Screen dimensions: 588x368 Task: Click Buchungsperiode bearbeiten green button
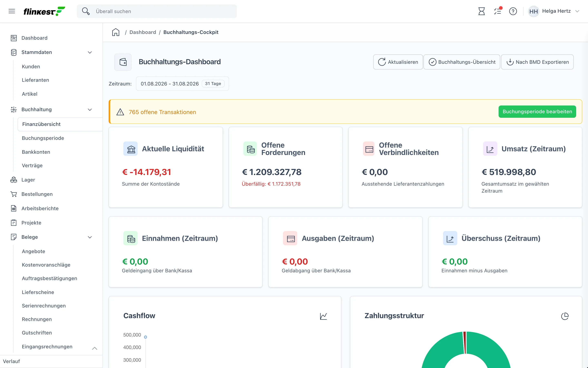pos(537,111)
